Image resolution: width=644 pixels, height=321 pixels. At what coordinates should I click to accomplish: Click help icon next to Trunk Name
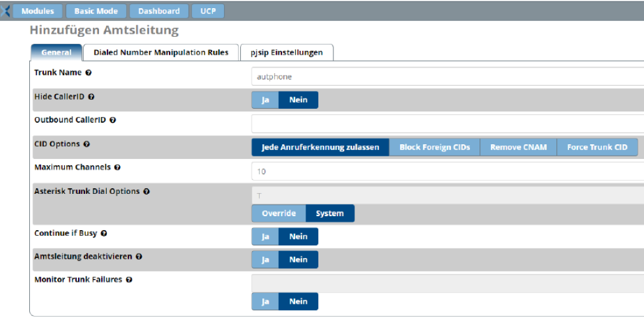(x=88, y=73)
